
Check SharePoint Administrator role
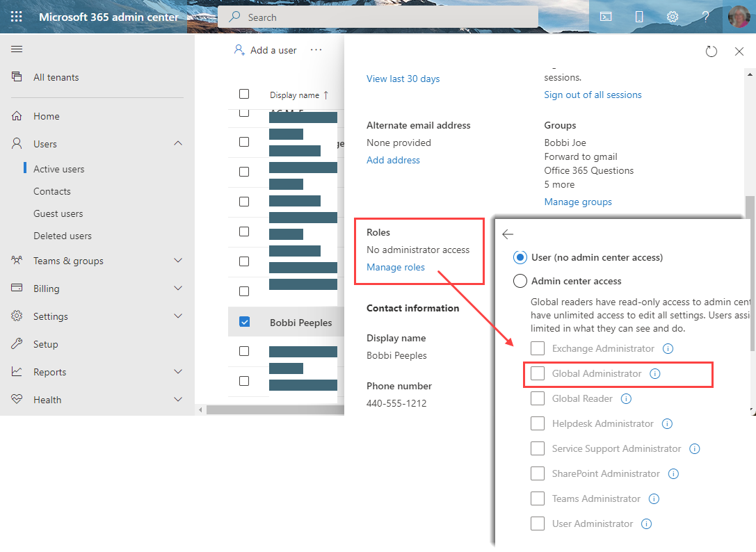pyautogui.click(x=537, y=473)
